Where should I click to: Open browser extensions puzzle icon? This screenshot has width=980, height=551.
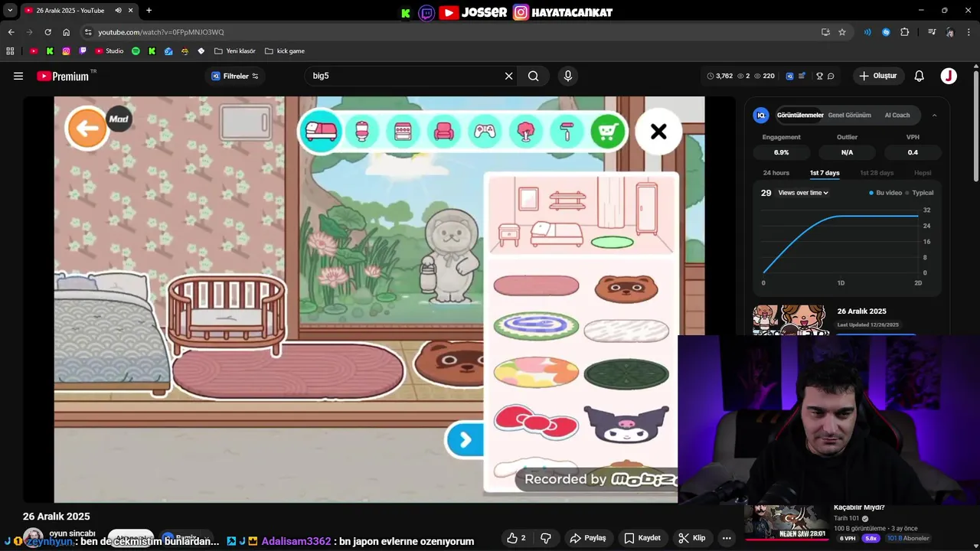[905, 32]
